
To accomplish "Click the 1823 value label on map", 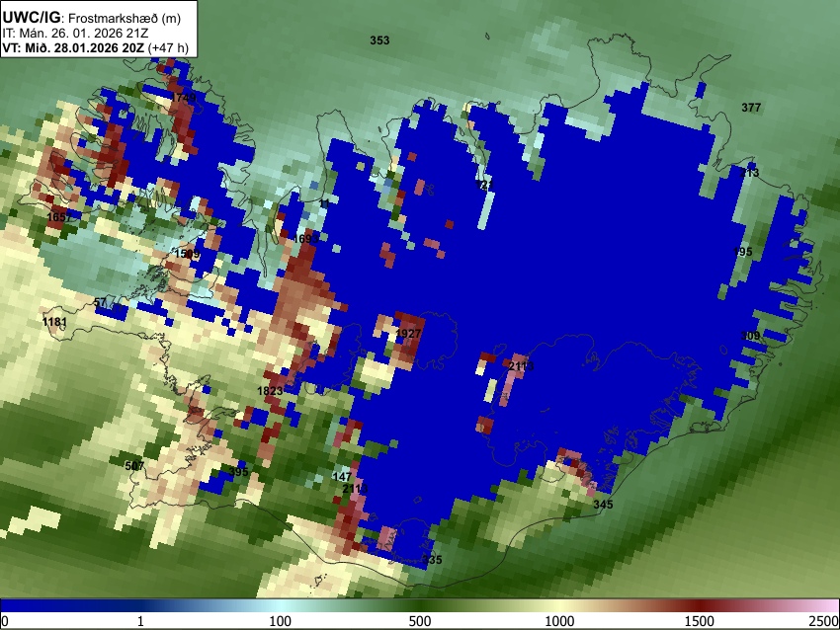I will (x=270, y=391).
